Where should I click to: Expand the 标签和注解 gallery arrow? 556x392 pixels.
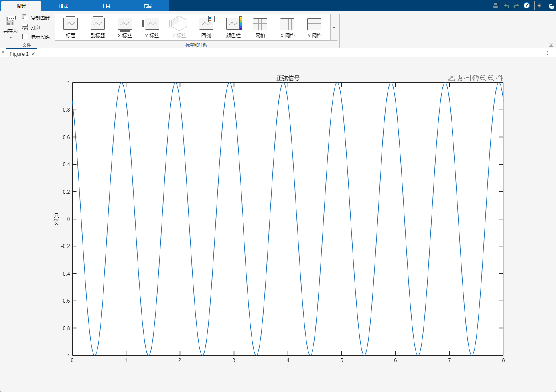(x=334, y=28)
